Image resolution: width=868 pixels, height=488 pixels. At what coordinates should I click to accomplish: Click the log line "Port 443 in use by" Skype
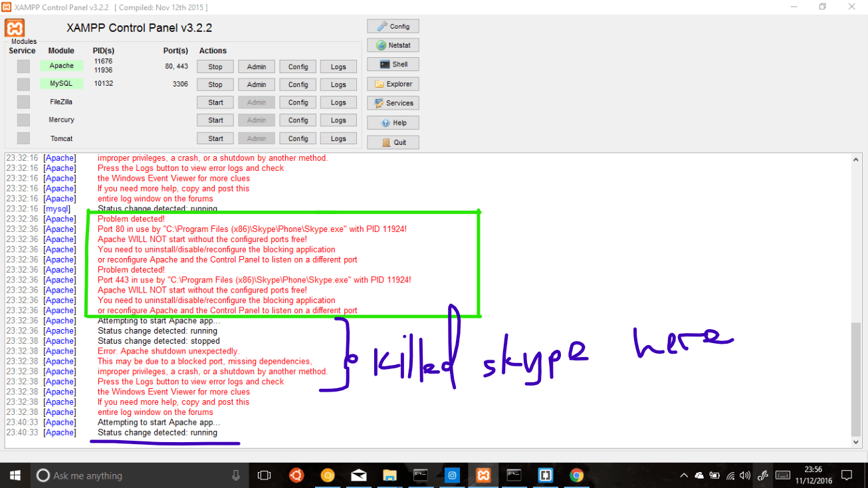[255, 280]
